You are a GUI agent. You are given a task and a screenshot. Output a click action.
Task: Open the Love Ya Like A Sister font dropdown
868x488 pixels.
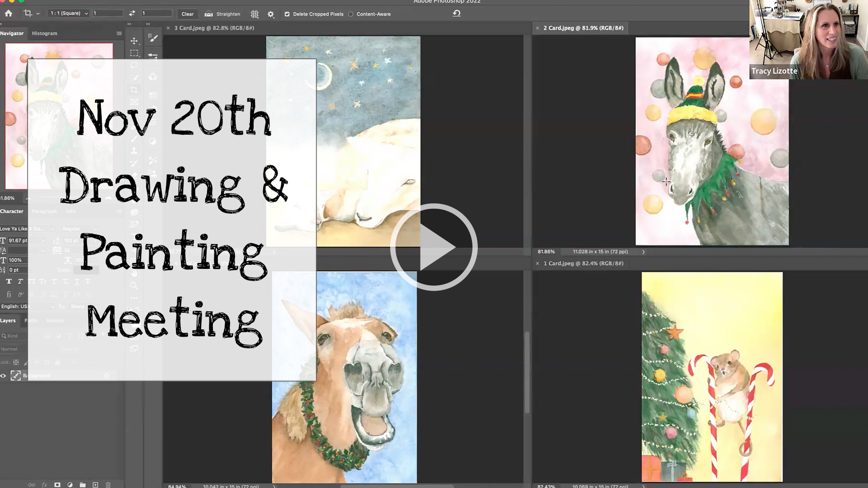pyautogui.click(x=27, y=229)
